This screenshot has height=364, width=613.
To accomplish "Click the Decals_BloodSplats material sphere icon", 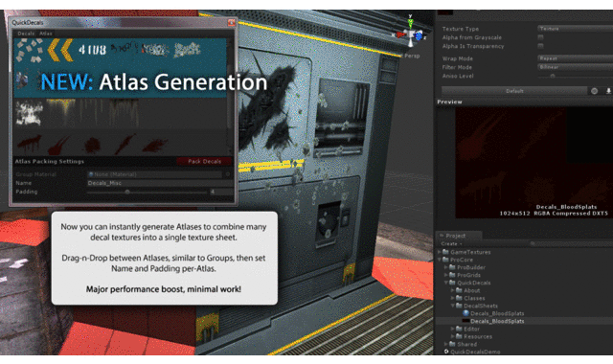I will [466, 313].
